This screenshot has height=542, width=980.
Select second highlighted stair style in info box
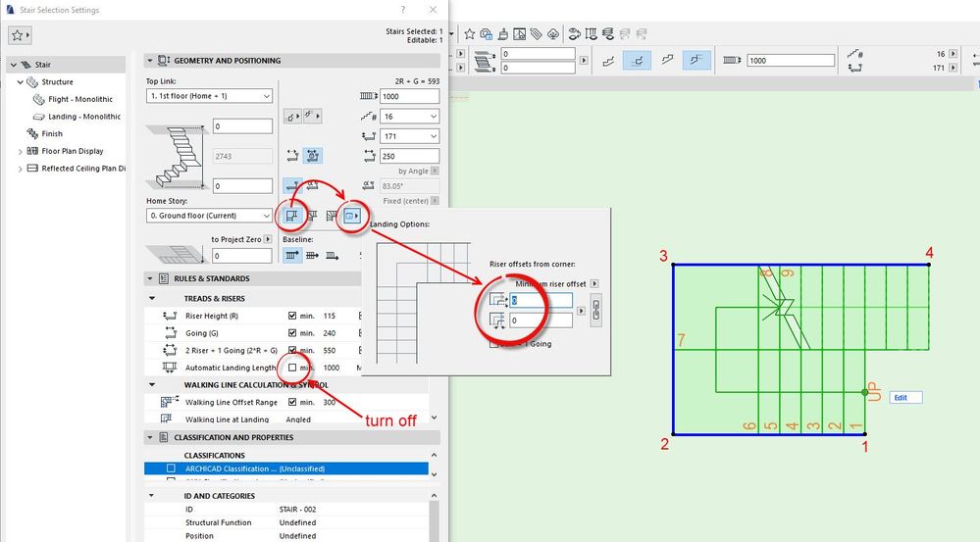coord(637,61)
